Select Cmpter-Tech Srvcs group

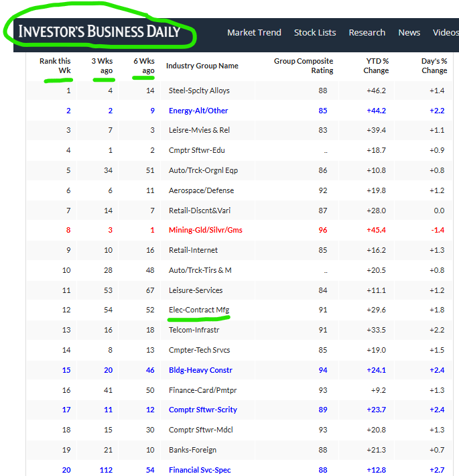point(199,350)
